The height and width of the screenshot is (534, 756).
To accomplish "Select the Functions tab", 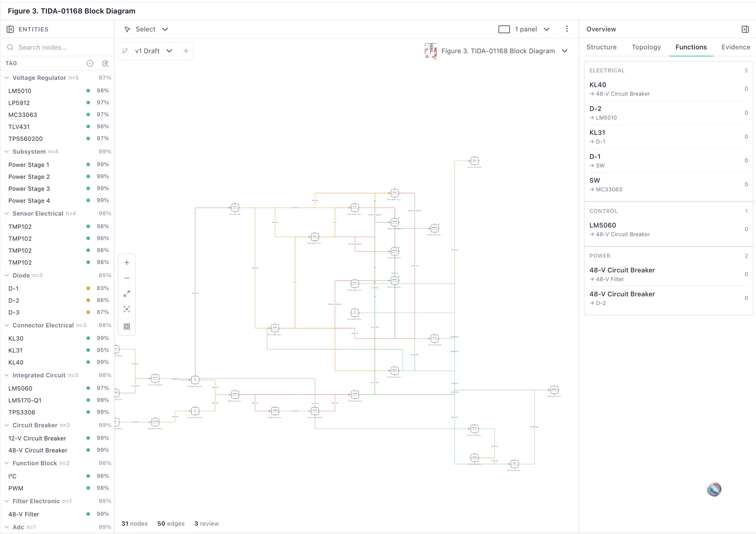I will tap(691, 47).
